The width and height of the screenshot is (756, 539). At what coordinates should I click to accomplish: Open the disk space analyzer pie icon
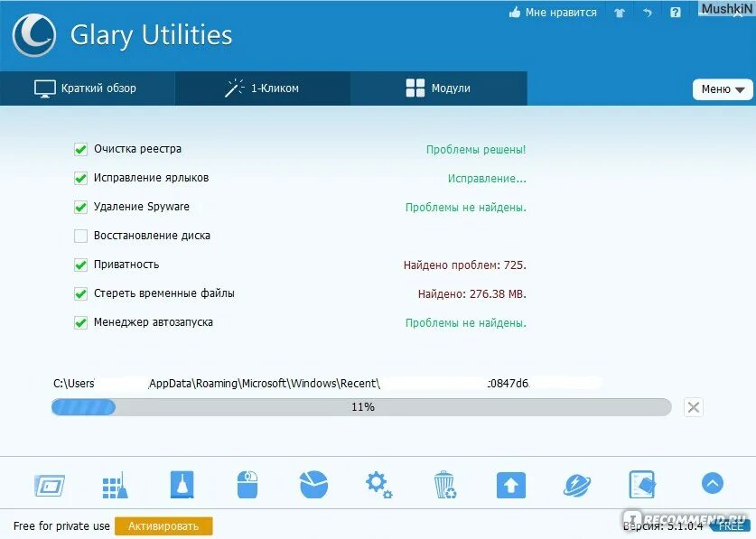(314, 485)
